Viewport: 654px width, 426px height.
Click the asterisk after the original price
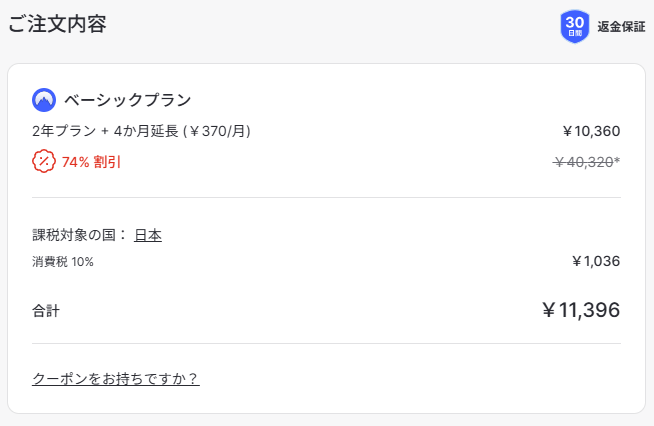coord(617,160)
